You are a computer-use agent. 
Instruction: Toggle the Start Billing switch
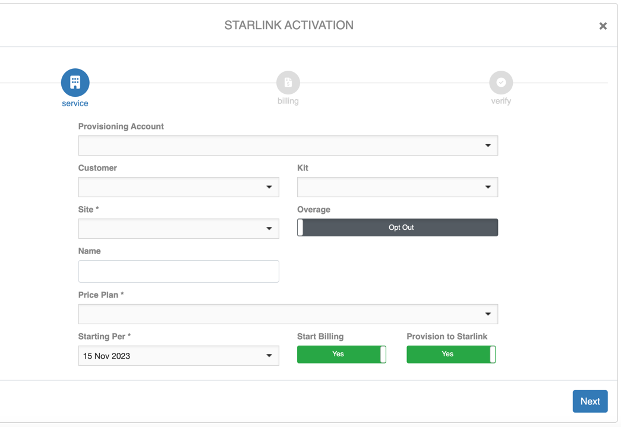coord(341,354)
